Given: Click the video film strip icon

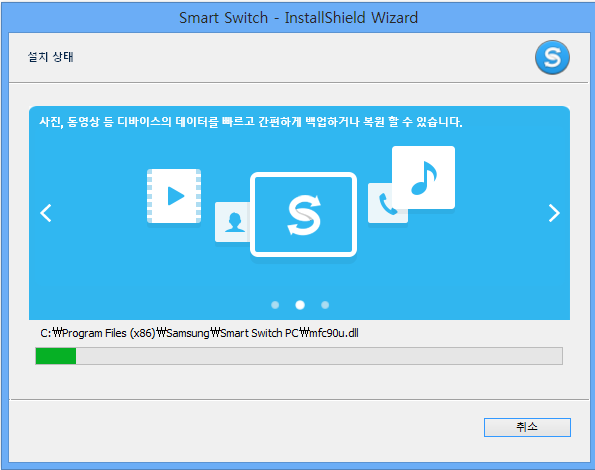Looking at the screenshot, I should [174, 196].
